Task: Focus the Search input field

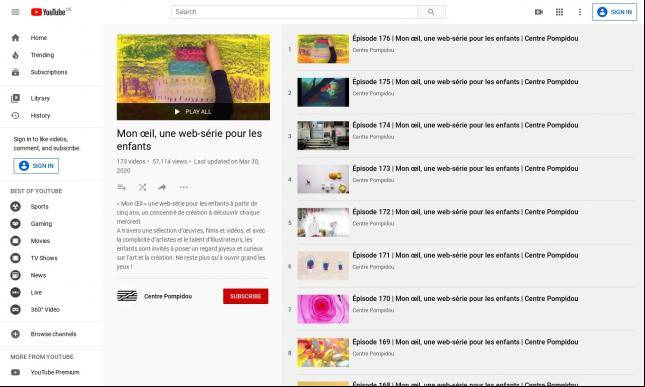Action: click(x=295, y=12)
